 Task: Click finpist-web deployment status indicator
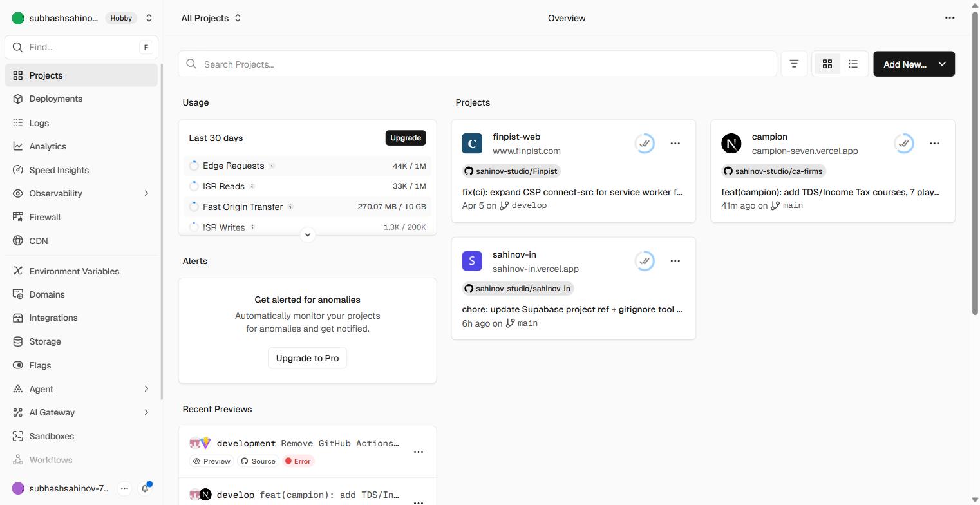[x=645, y=143]
